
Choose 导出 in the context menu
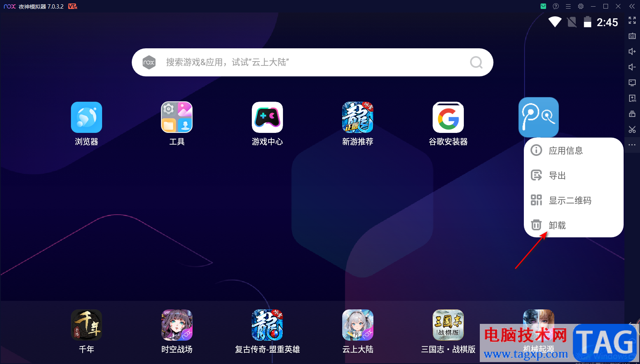tap(574, 175)
